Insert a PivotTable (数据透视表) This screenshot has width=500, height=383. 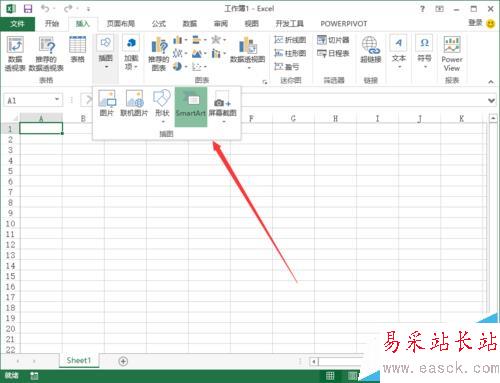15,54
